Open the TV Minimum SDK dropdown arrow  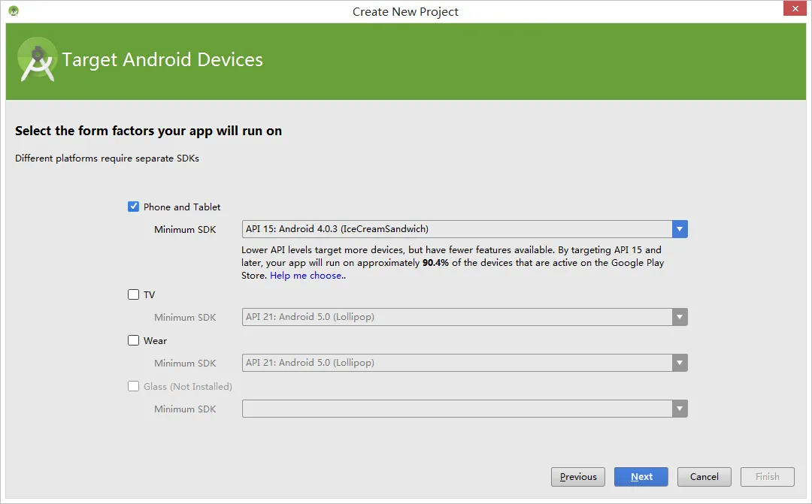coord(680,317)
